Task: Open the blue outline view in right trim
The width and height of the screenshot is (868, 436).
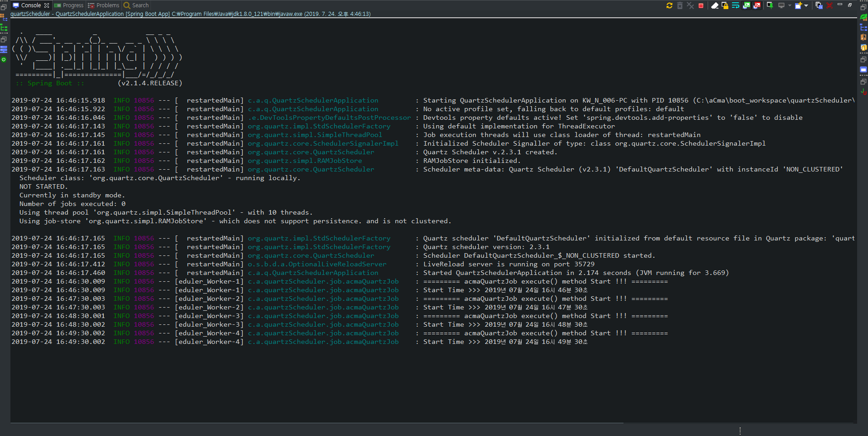Action: 863,28
